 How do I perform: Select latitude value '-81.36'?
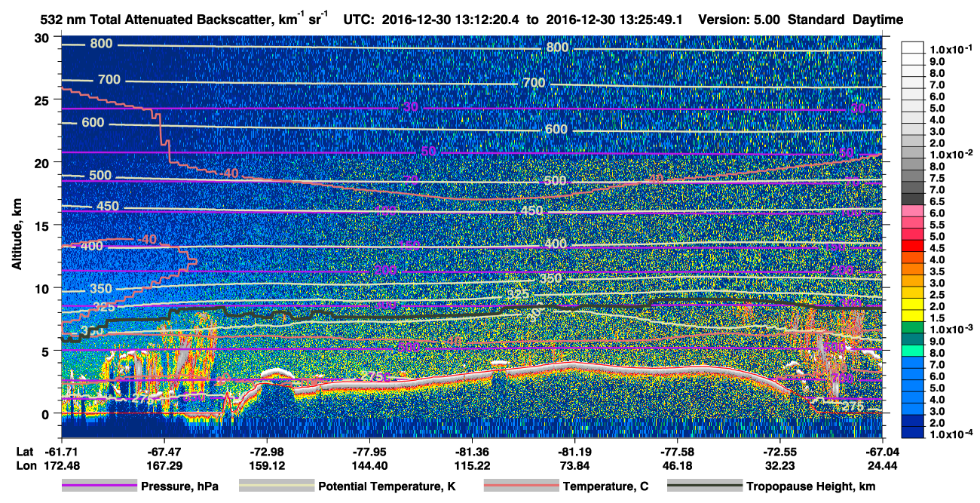click(472, 452)
